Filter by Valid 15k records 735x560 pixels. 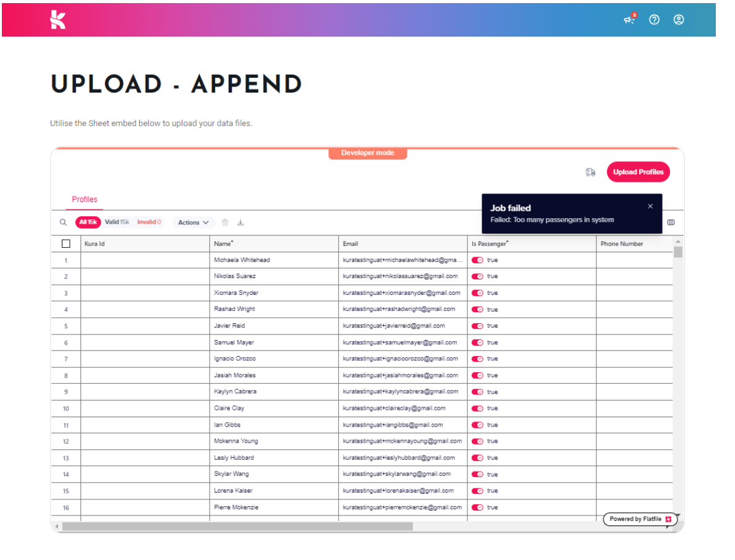[117, 222]
